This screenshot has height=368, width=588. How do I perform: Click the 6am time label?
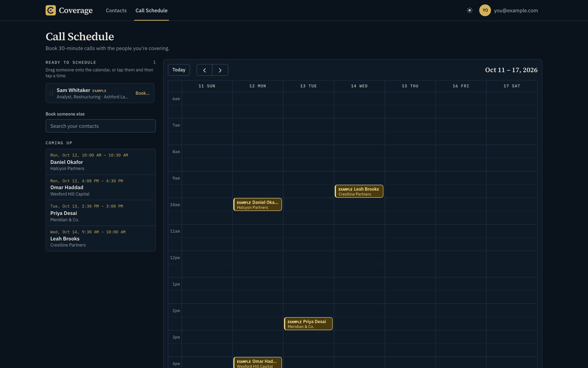coord(176,99)
